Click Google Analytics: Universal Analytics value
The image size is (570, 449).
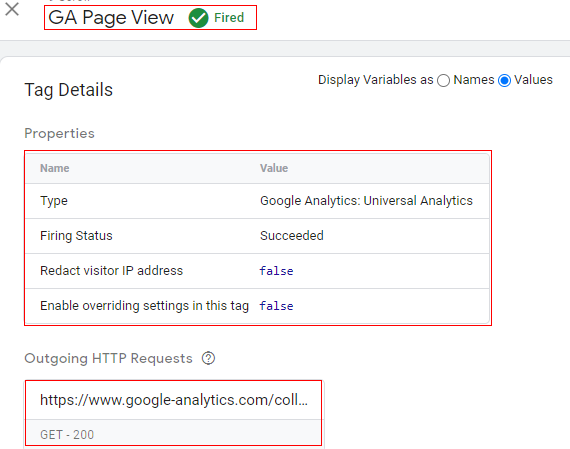pos(366,201)
